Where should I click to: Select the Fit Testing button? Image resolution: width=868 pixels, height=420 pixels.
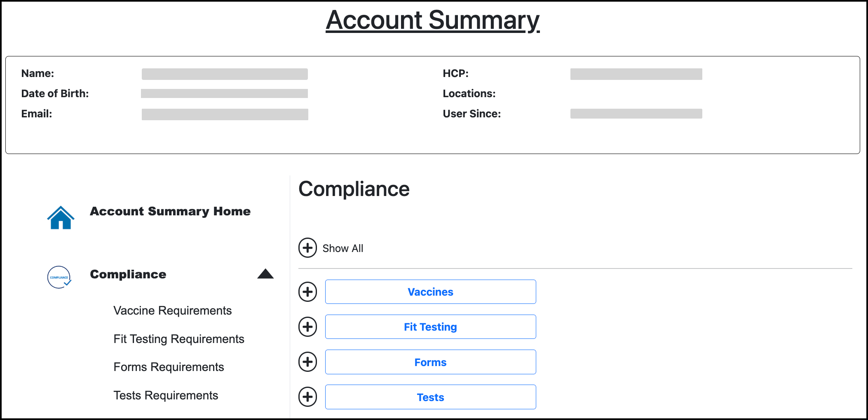click(x=430, y=327)
